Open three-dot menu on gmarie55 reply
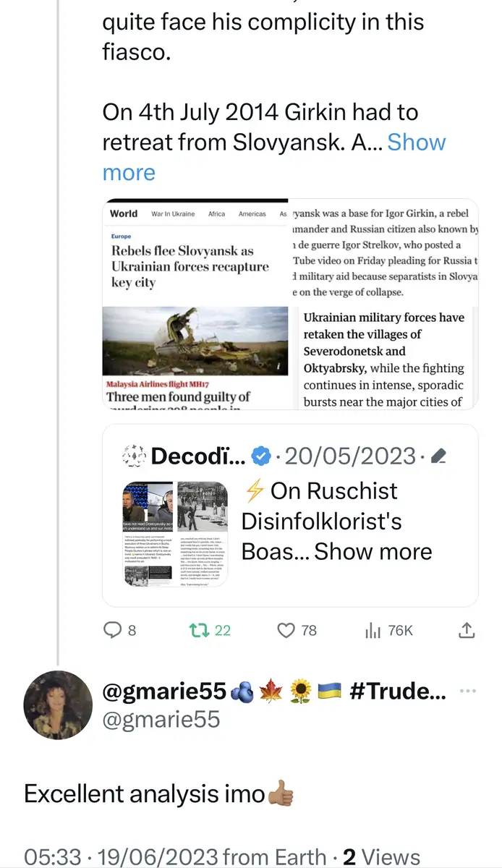The height and width of the screenshot is (868, 502). pos(468,692)
